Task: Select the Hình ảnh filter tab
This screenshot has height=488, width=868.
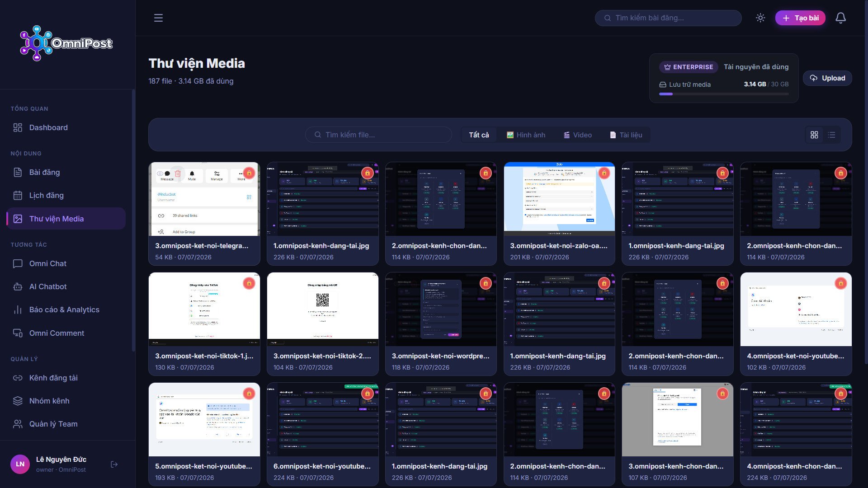Action: coord(526,135)
